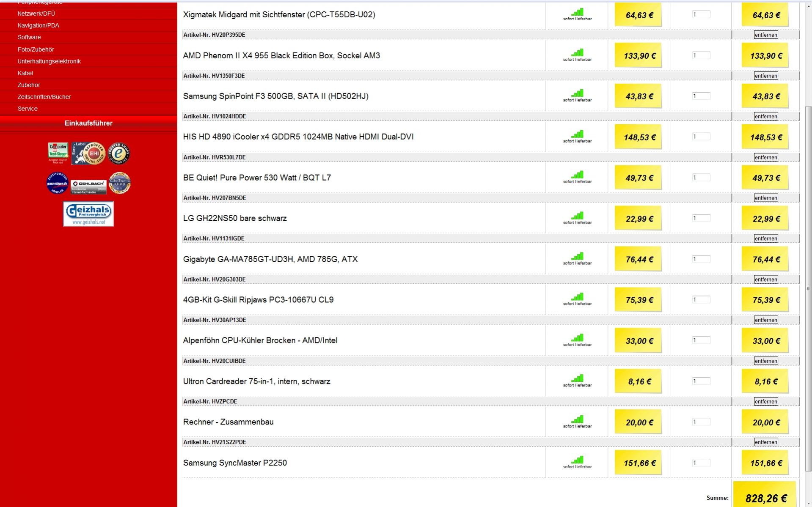Click the Electronic 2009 round badge

click(x=120, y=183)
